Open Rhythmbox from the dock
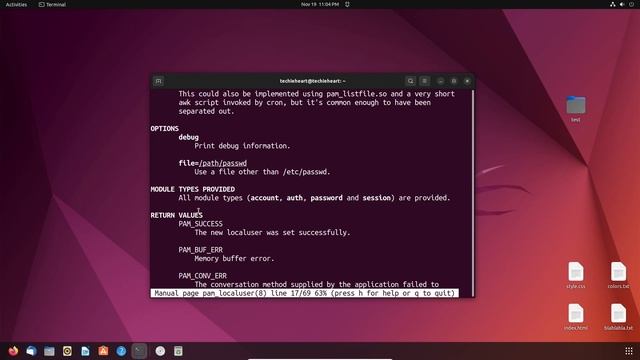The height and width of the screenshot is (360, 640). click(x=67, y=351)
